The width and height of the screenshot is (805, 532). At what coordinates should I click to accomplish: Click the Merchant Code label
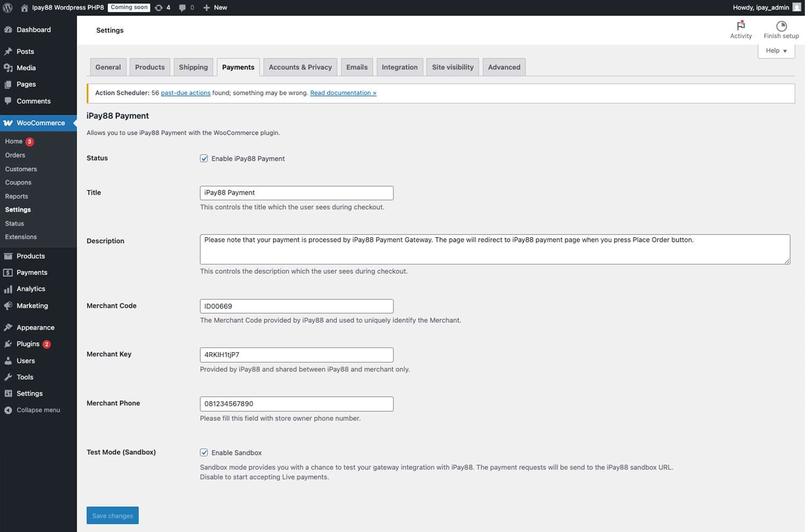[112, 306]
